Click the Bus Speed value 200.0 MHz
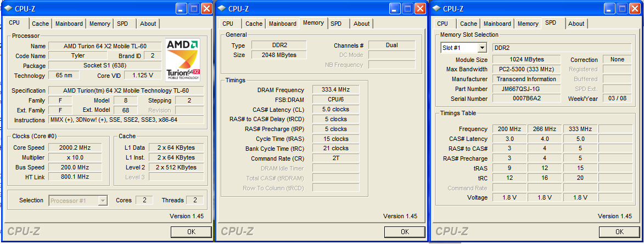This screenshot has height=244, width=644. click(75, 167)
